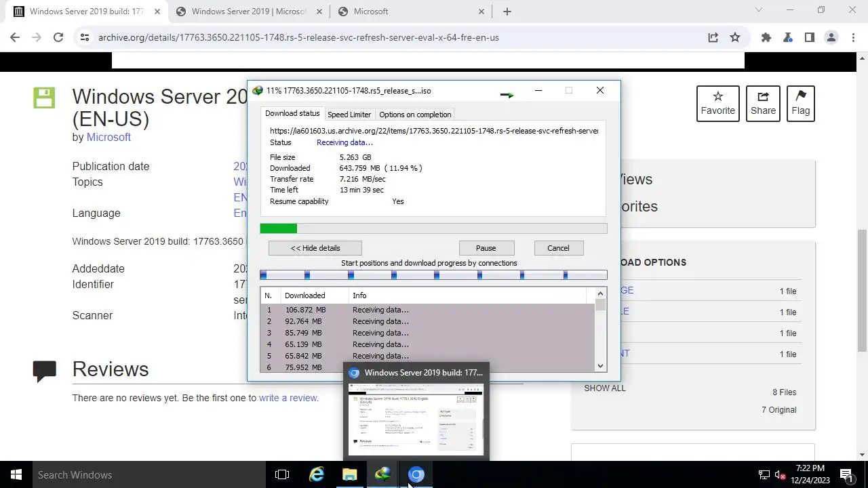868x488 pixels.
Task: Select connection row 3 with 85.749 MB
Action: coord(427,333)
